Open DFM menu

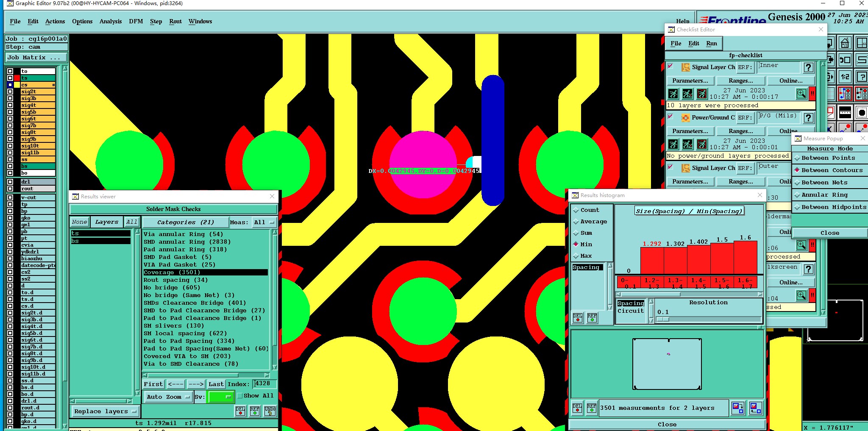click(136, 22)
